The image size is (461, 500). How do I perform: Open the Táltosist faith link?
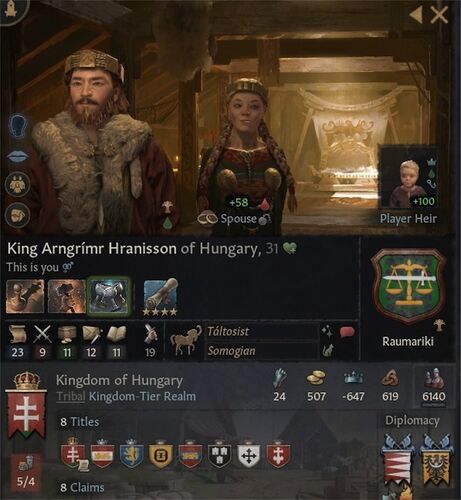228,331
